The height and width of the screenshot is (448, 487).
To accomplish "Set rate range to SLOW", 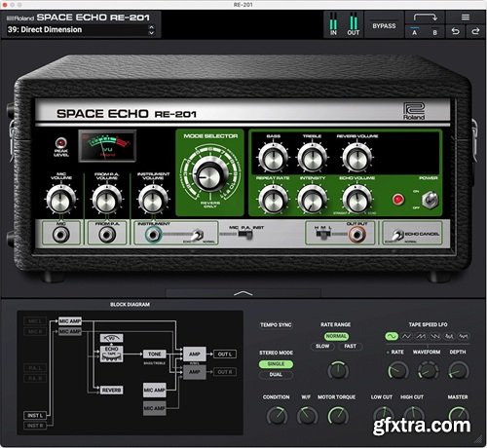I will (x=322, y=347).
